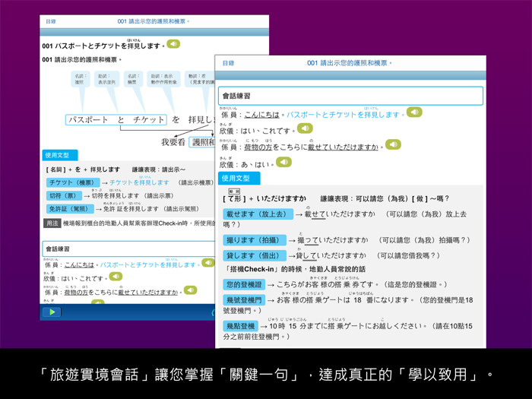Click the 用法 label in back window

click(52, 223)
